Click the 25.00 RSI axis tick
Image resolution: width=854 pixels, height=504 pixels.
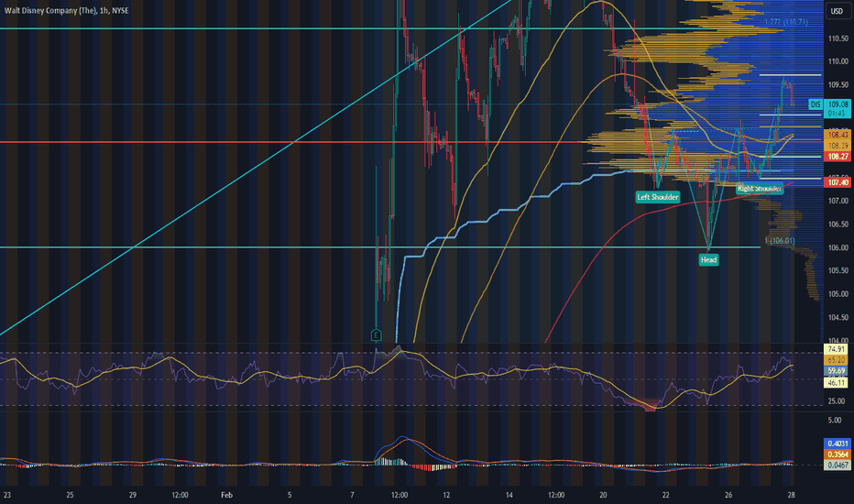837,401
